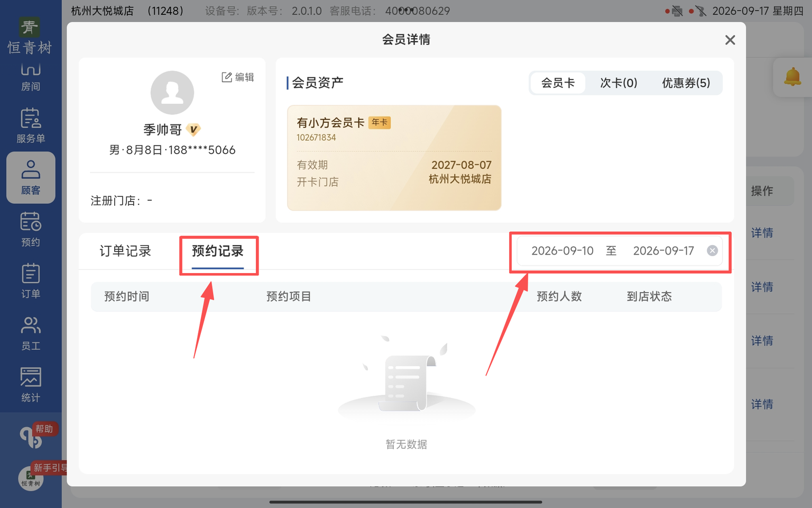
Task: Open the 有小方会员卡 membership card
Action: tap(394, 158)
